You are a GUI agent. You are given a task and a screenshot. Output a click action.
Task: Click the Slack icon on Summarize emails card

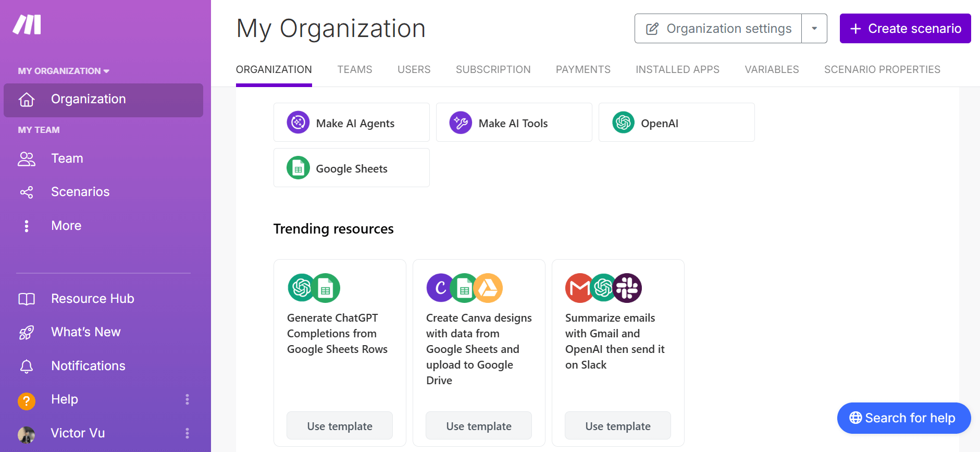pyautogui.click(x=628, y=288)
